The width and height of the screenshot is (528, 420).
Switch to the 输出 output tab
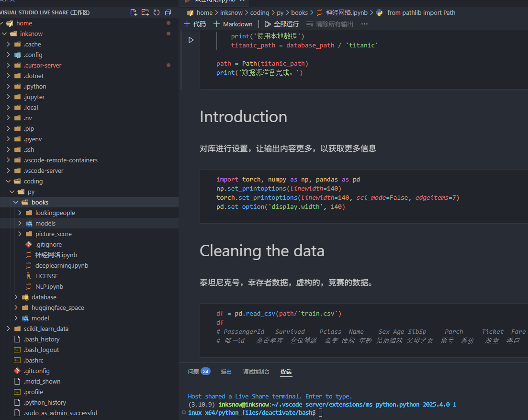(226, 372)
